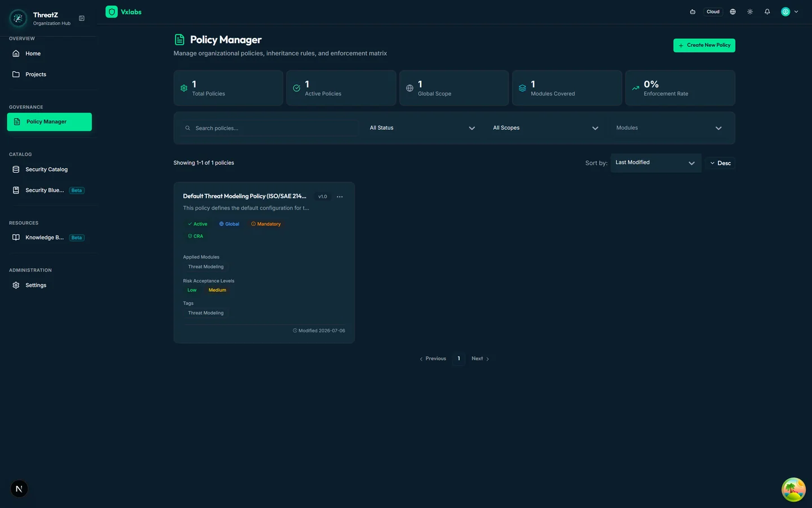Screen dimensions: 812x508
Task: Open the policy card three-dot menu
Action: point(339,197)
